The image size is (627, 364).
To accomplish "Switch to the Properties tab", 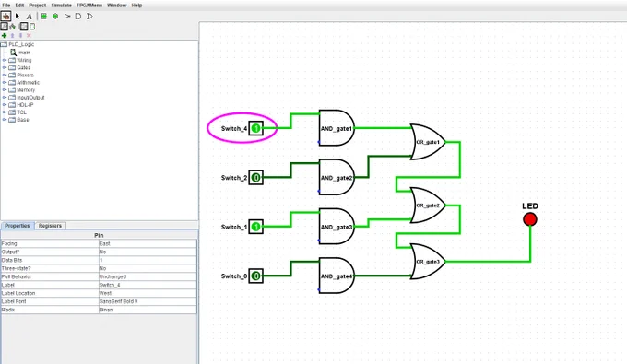I will [x=18, y=226].
